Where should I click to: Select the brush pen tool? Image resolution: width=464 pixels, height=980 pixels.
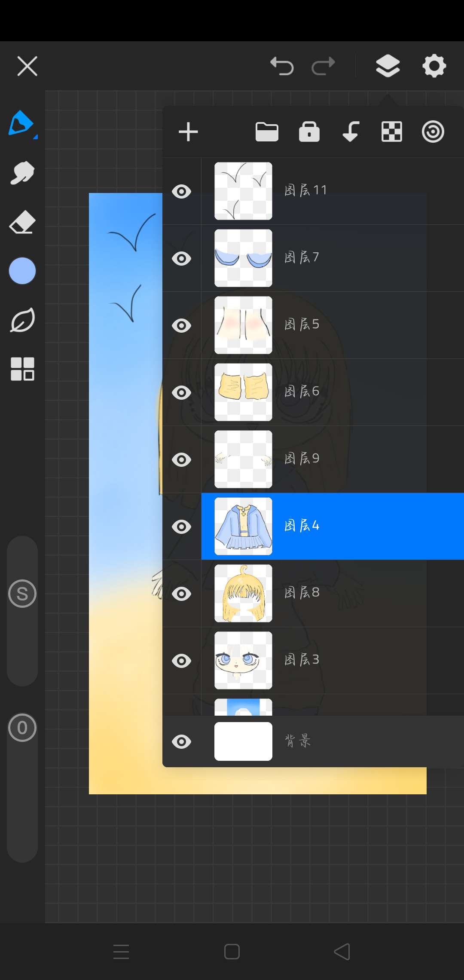click(x=21, y=123)
